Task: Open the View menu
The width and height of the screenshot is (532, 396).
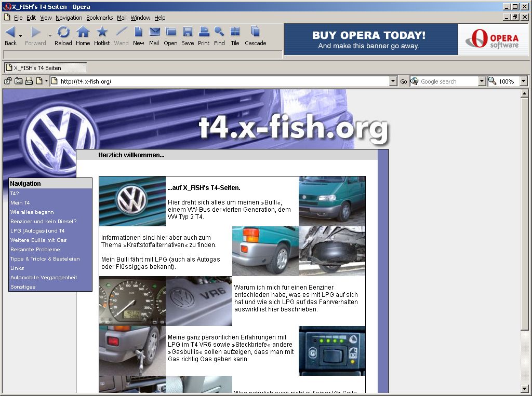Action: pyautogui.click(x=46, y=18)
